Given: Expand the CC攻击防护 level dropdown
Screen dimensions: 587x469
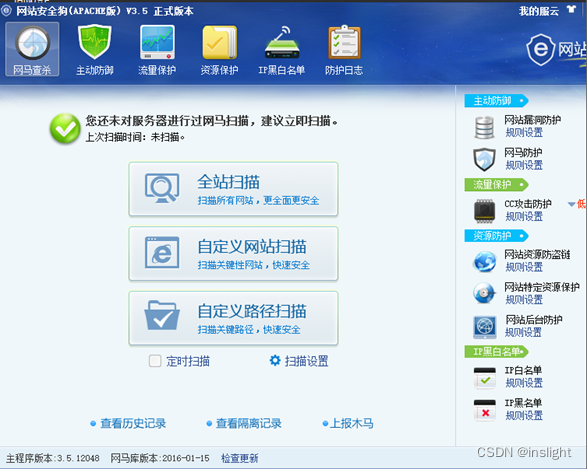Looking at the screenshot, I should pyautogui.click(x=571, y=204).
